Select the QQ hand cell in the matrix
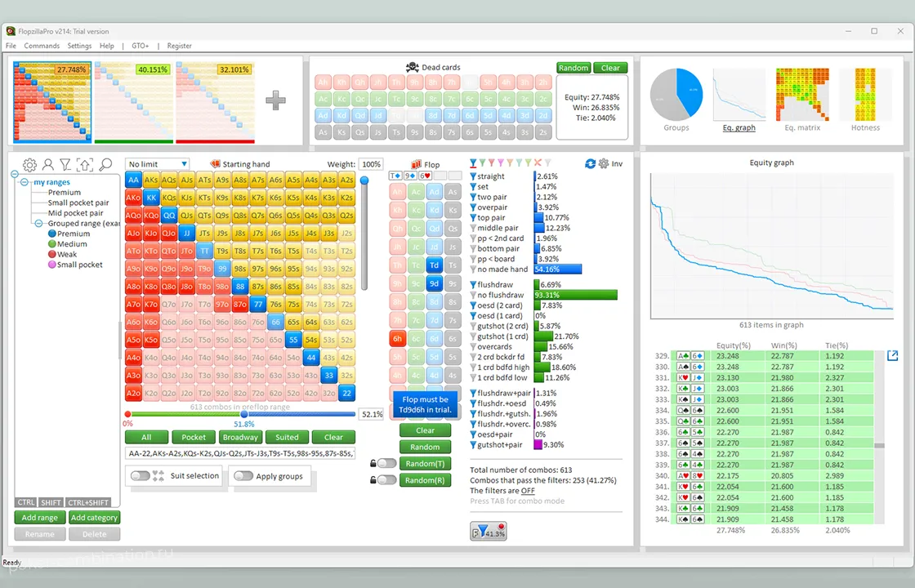 coord(169,216)
